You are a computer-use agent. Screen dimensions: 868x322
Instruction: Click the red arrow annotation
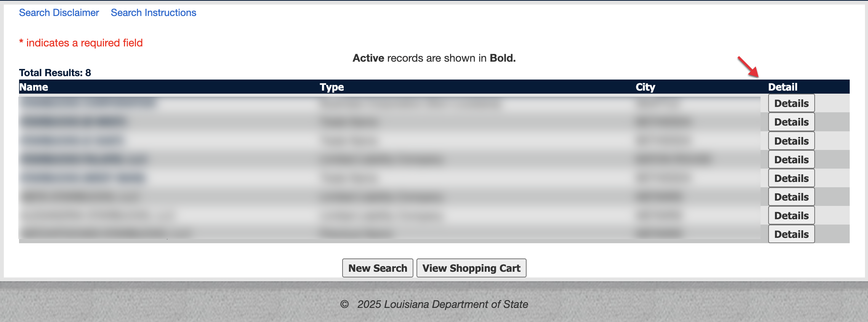(x=748, y=66)
